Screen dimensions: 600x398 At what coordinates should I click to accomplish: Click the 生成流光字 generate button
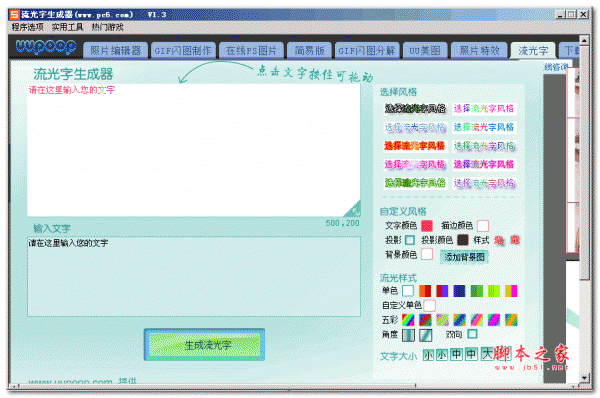coord(204,344)
